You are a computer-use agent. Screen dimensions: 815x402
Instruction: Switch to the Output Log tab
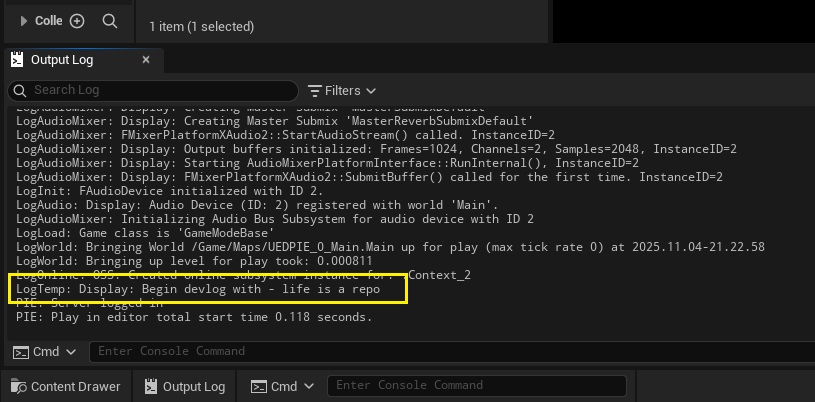(x=62, y=60)
